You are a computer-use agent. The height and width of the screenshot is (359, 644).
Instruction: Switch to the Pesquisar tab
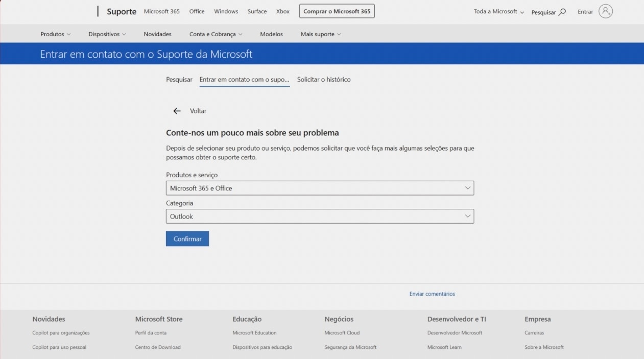point(179,80)
